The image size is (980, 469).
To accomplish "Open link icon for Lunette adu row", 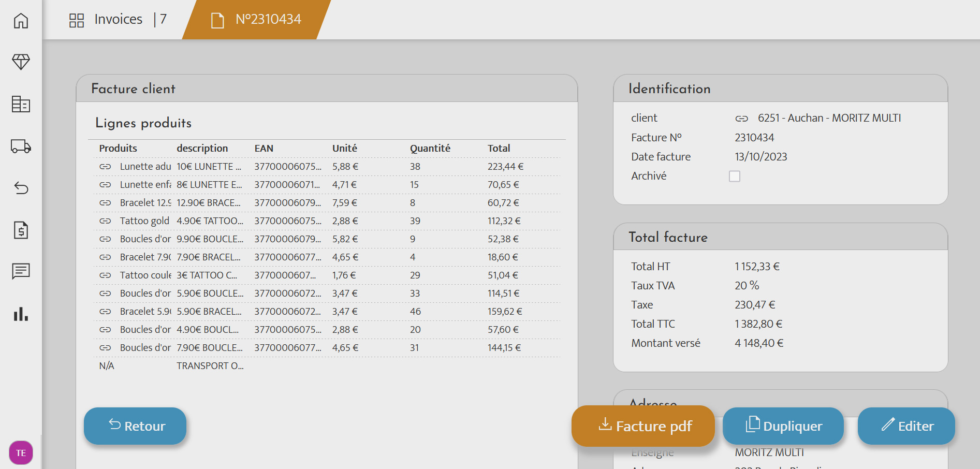I will point(105,167).
